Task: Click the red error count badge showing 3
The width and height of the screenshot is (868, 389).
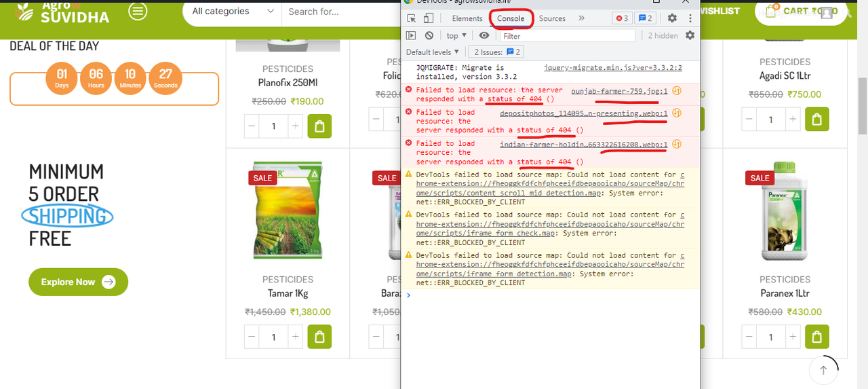Action: [x=622, y=18]
